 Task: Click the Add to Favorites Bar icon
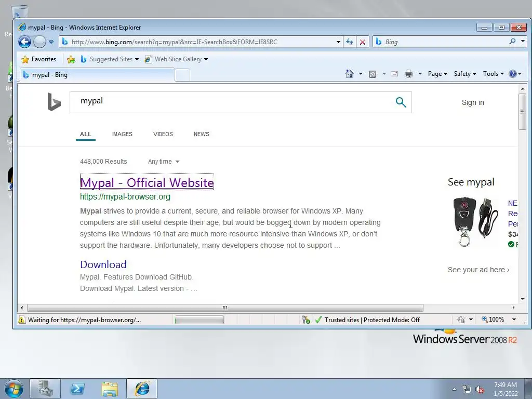[71, 59]
